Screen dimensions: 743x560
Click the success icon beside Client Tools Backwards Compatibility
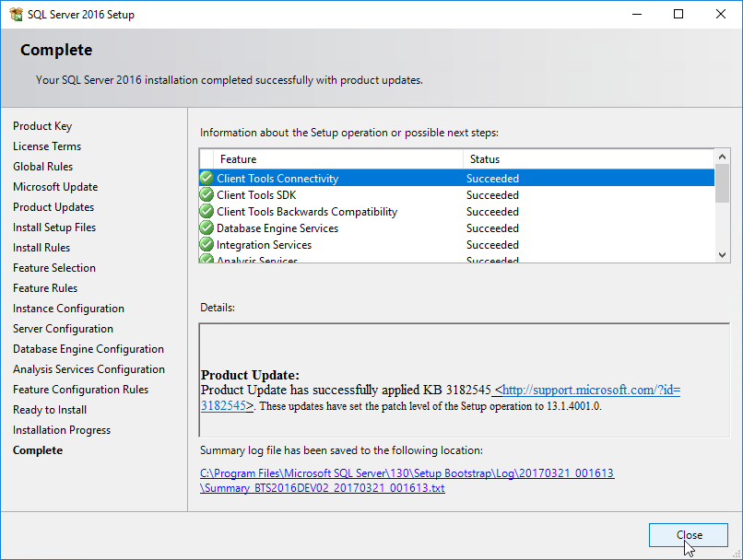click(206, 211)
